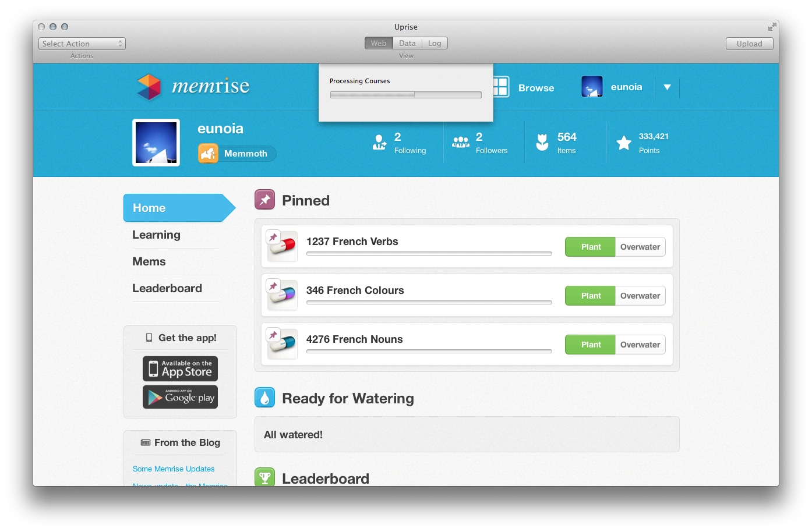The width and height of the screenshot is (812, 532).
Task: Click the Memrise logo icon
Action: [149, 87]
